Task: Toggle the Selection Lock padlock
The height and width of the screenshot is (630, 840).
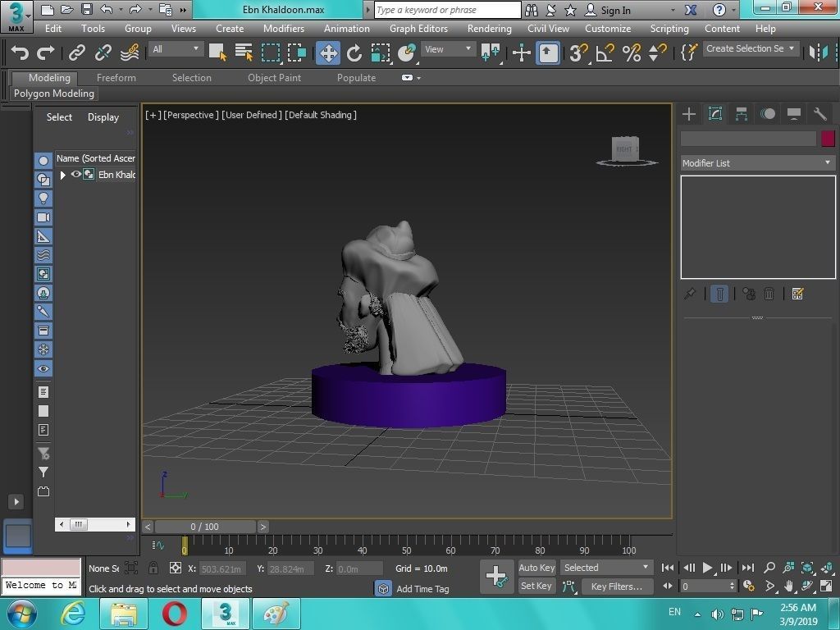Action: click(153, 568)
